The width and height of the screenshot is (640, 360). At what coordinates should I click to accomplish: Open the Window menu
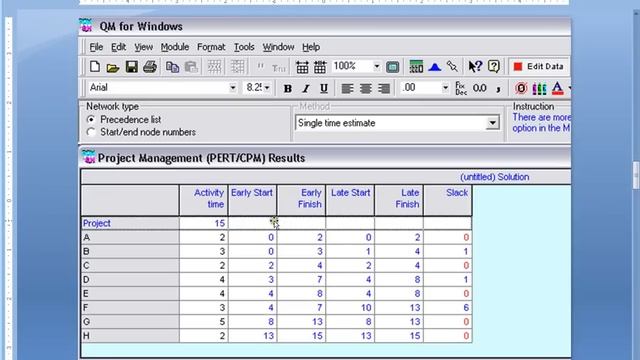click(x=278, y=47)
